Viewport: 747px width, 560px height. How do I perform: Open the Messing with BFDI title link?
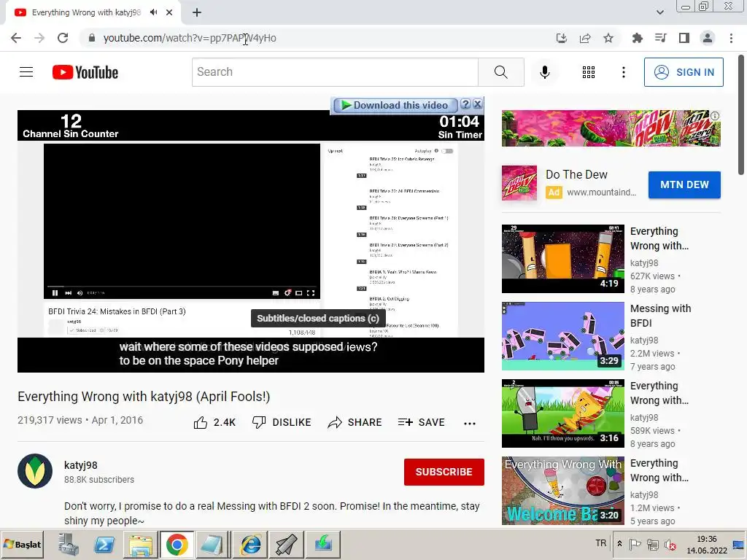click(x=660, y=316)
